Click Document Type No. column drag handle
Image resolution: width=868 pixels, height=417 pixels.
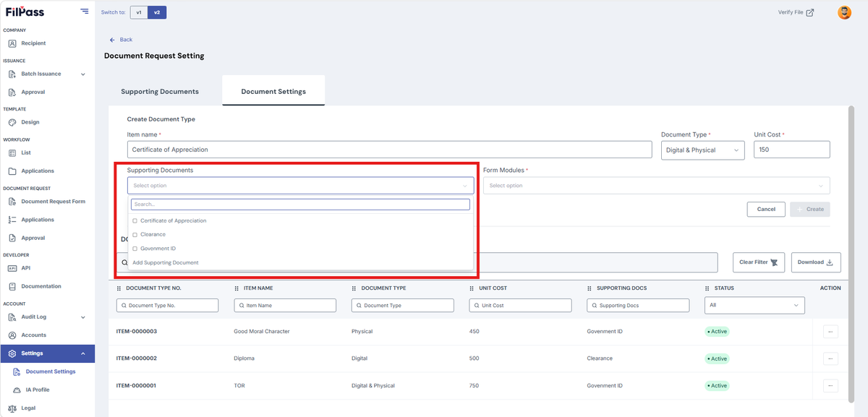click(x=119, y=288)
